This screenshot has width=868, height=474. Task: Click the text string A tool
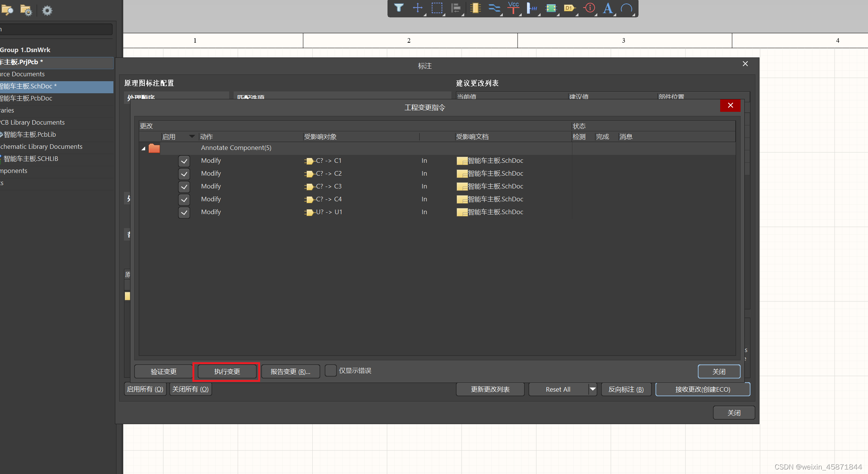608,8
